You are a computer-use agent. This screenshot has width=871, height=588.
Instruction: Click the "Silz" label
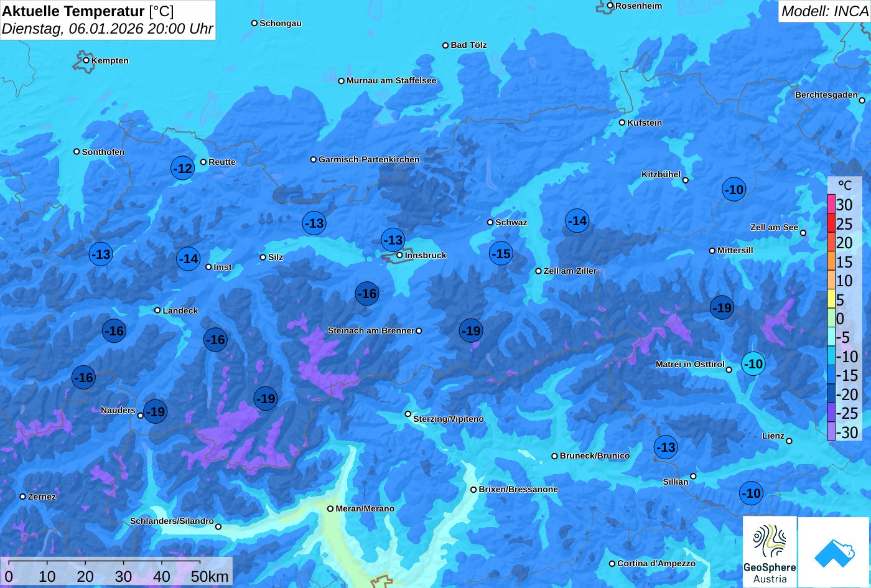click(x=276, y=257)
